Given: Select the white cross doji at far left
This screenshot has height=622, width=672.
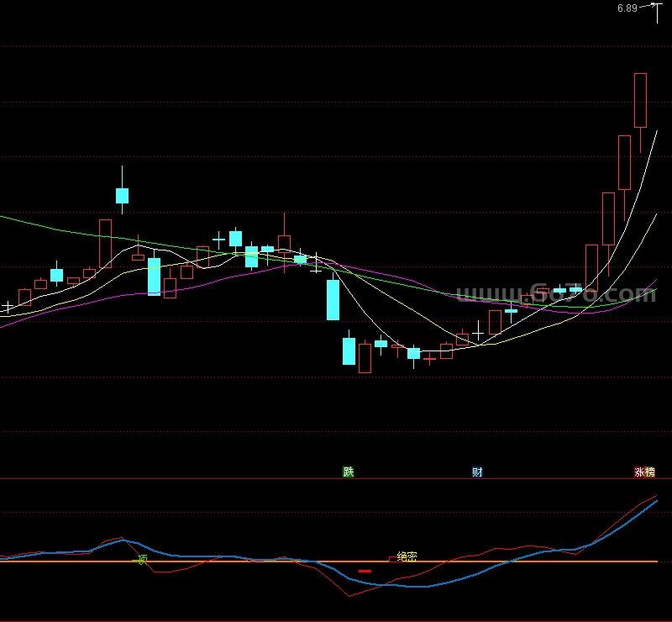Looking at the screenshot, I should (8, 307).
